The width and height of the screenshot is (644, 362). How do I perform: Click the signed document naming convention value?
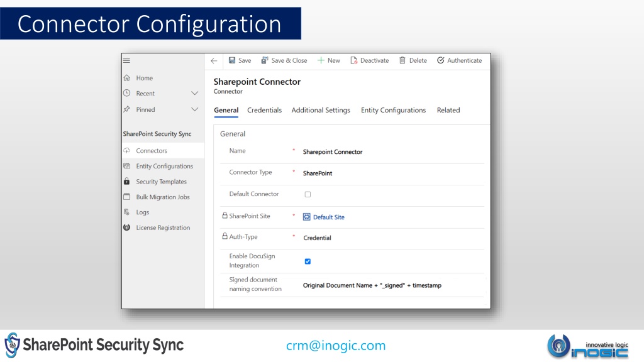pos(372,285)
